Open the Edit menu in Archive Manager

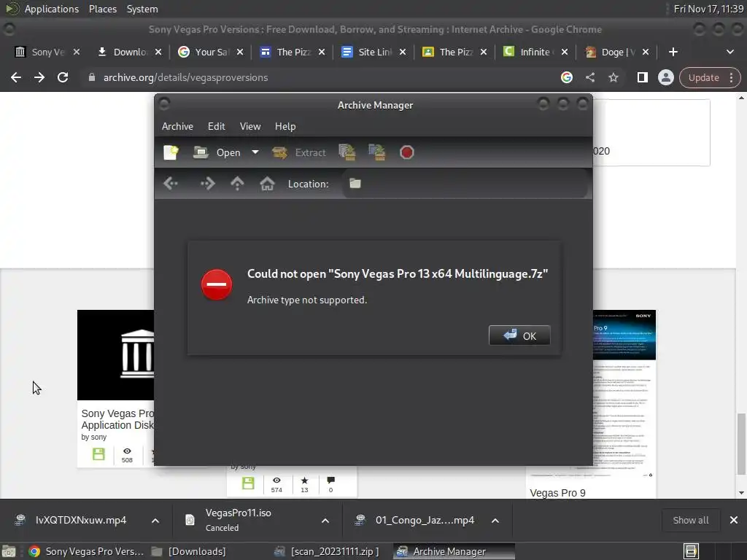(216, 126)
